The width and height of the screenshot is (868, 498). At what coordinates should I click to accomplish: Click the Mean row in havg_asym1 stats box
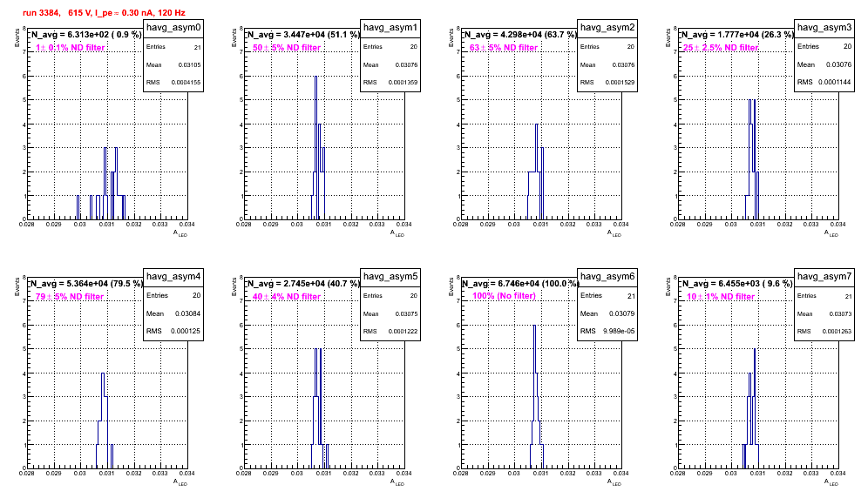[390, 64]
